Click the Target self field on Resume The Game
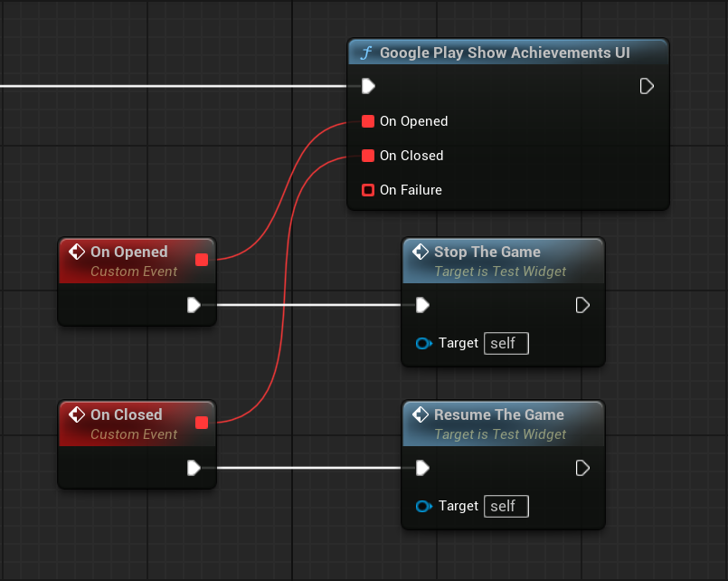The image size is (728, 581). [x=506, y=506]
